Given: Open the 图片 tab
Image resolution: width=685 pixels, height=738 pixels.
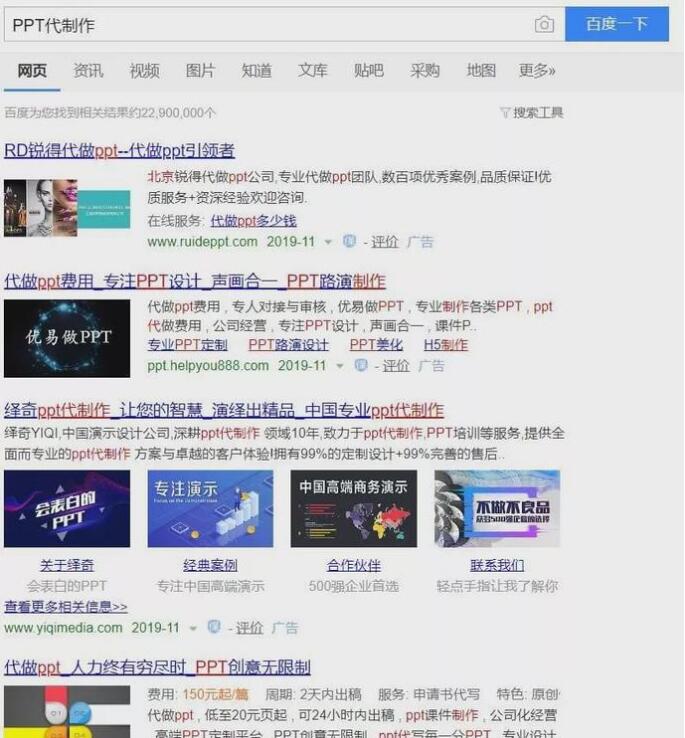Looking at the screenshot, I should (200, 70).
